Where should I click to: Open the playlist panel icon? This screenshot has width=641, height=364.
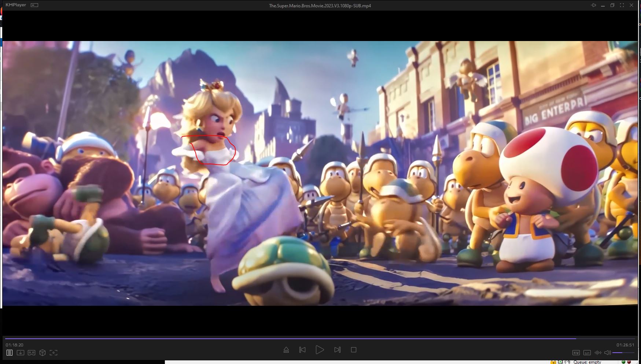pos(10,353)
